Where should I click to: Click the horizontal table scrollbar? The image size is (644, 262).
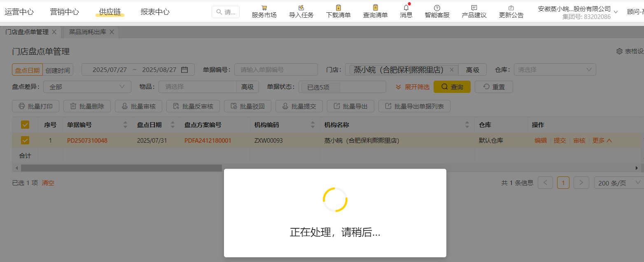[x=121, y=168]
